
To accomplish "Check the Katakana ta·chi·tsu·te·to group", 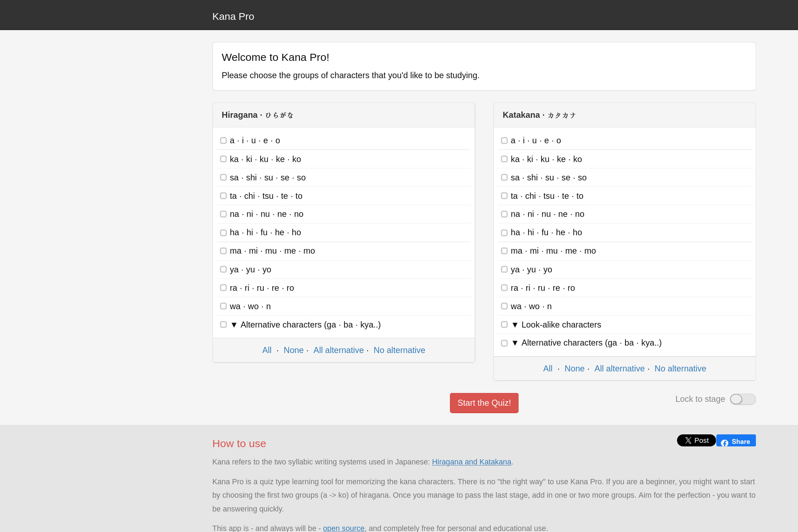I will click(504, 196).
